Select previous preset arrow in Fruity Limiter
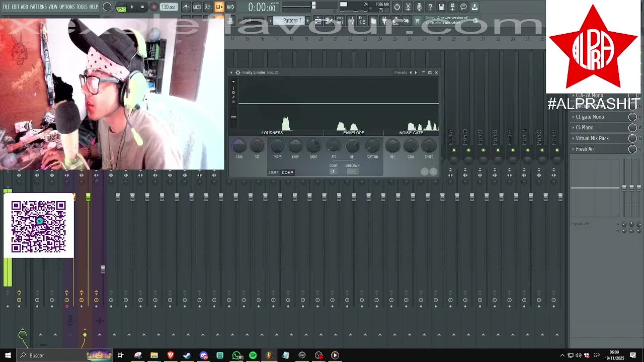Viewport: 644px width, 362px height. click(411, 72)
